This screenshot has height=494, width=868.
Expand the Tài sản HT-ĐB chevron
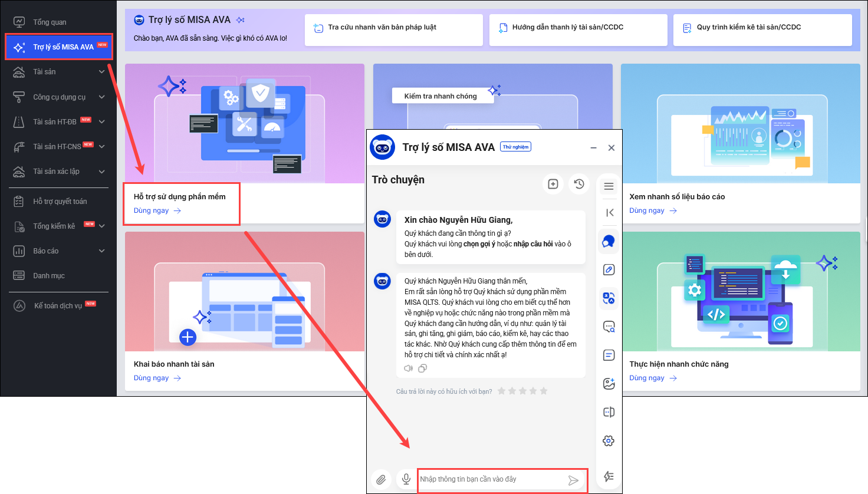(x=101, y=121)
